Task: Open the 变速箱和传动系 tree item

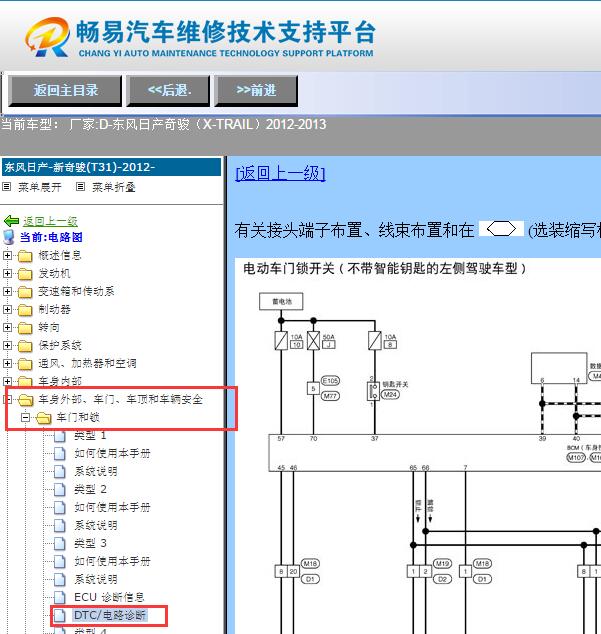Action: (76, 291)
